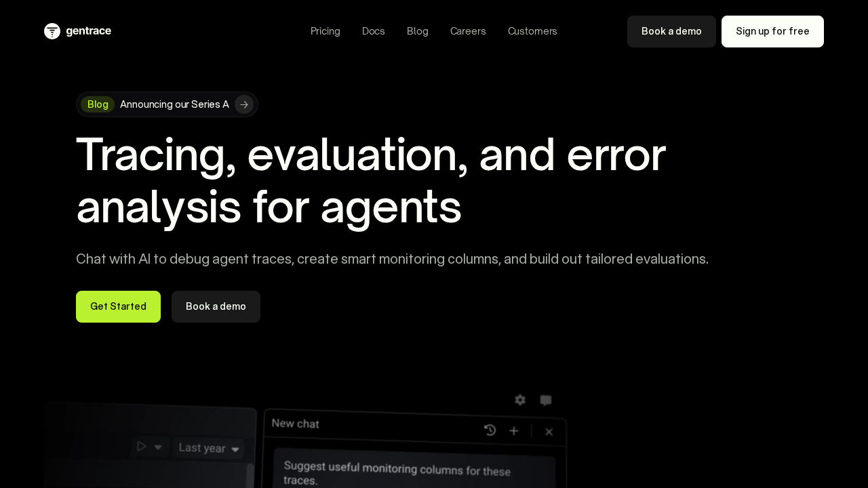This screenshot has width=868, height=488.
Task: Navigate to Careers
Action: (468, 31)
